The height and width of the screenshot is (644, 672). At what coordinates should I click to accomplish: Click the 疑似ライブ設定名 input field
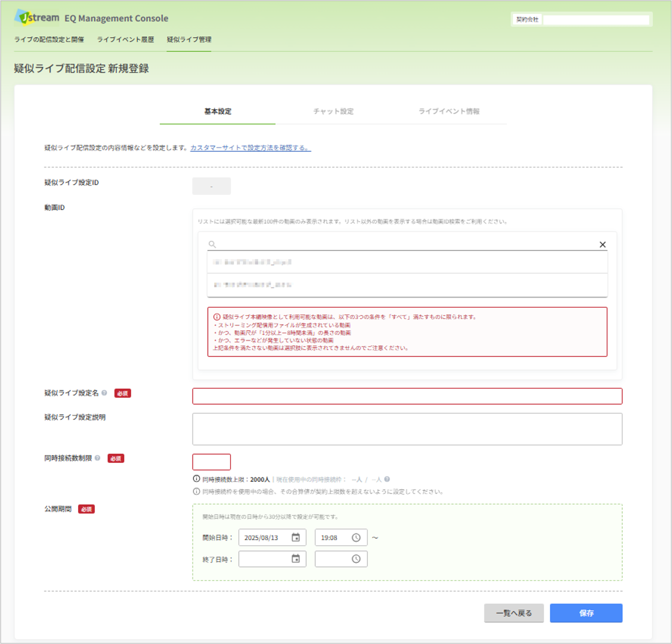pyautogui.click(x=407, y=396)
